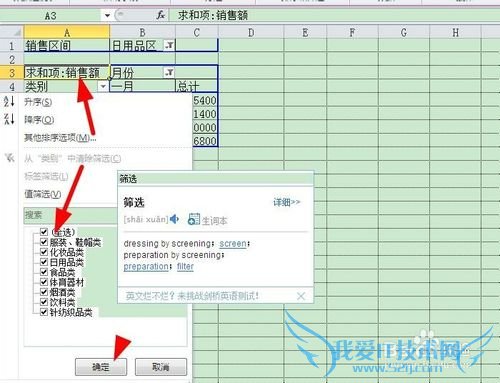Click cell C4 总计
The image size is (500, 383).
click(197, 86)
